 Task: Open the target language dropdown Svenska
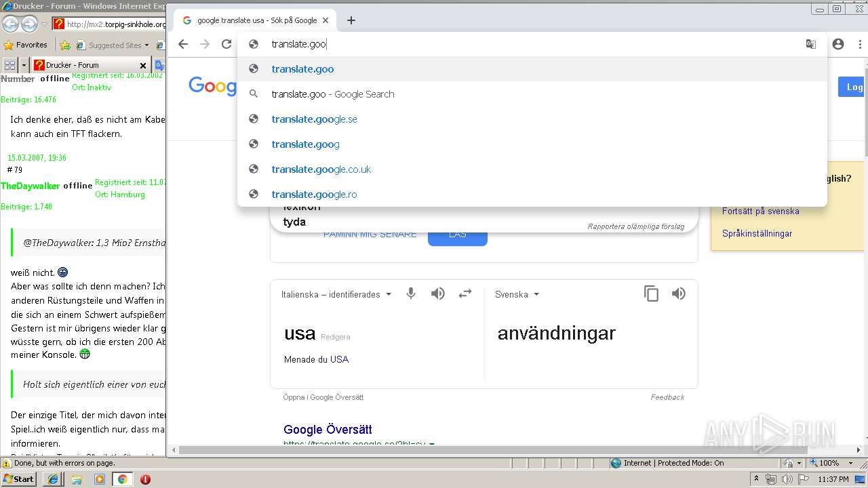coord(517,294)
